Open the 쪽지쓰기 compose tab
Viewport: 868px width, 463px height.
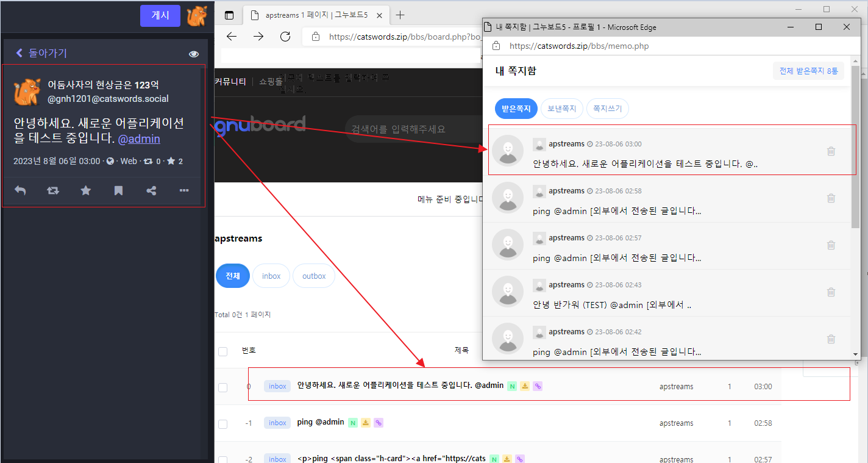tap(607, 109)
